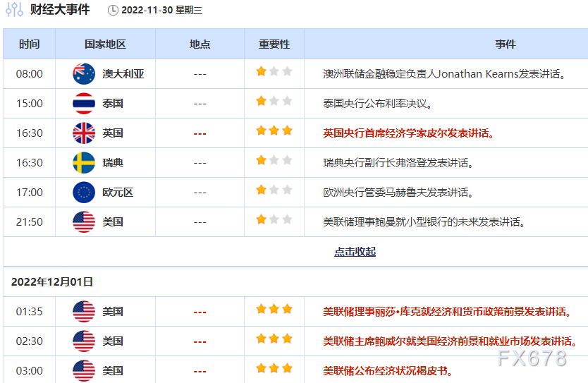Click the 2022-11-30 星期三 date text
Image resolution: width=588 pixels, height=383 pixels.
tap(161, 10)
